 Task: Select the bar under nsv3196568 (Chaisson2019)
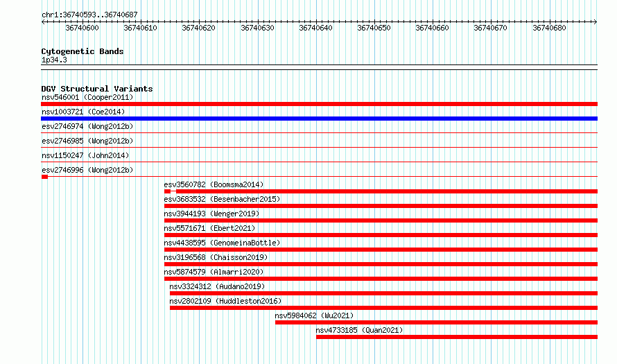click(x=381, y=264)
